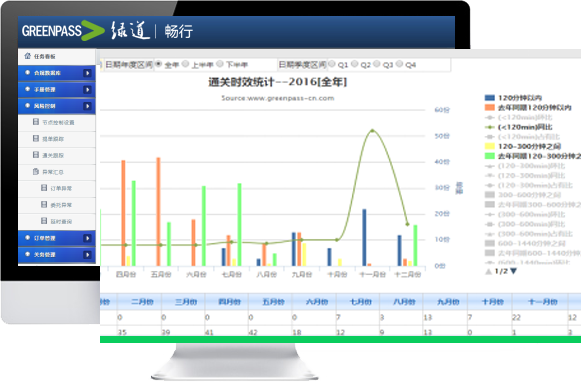Select the 全年 radio button

(x=158, y=64)
